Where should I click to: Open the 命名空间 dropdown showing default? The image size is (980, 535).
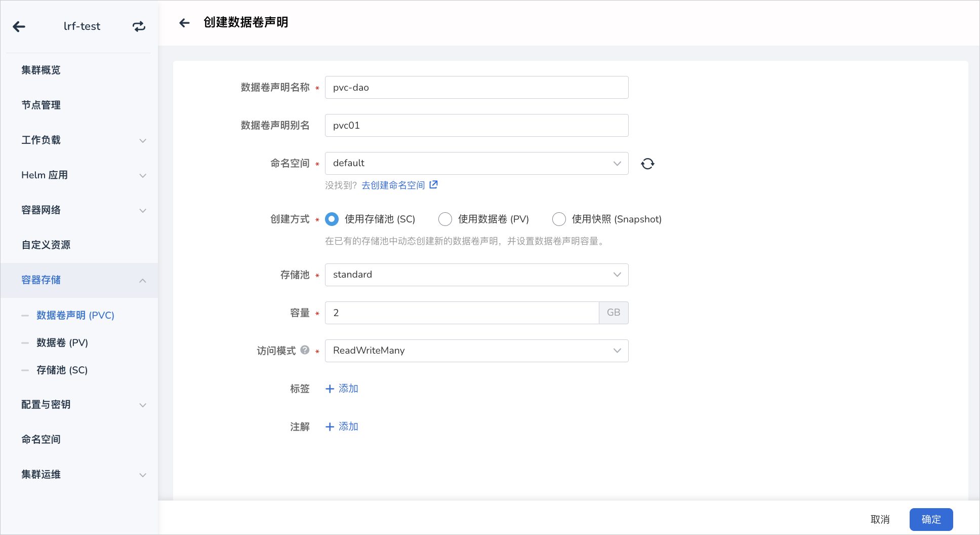click(x=476, y=163)
